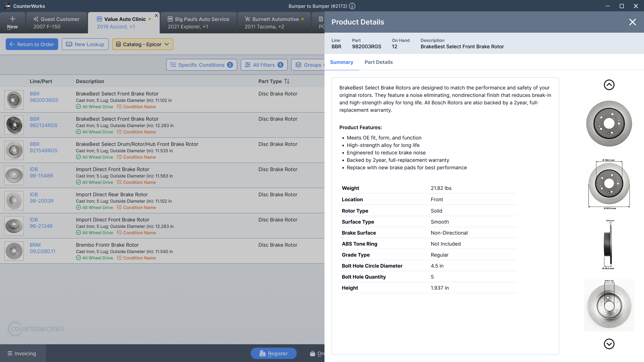Close the Value Auto Clinic tab
Screen dimensions: 644x362
pos(156,16)
